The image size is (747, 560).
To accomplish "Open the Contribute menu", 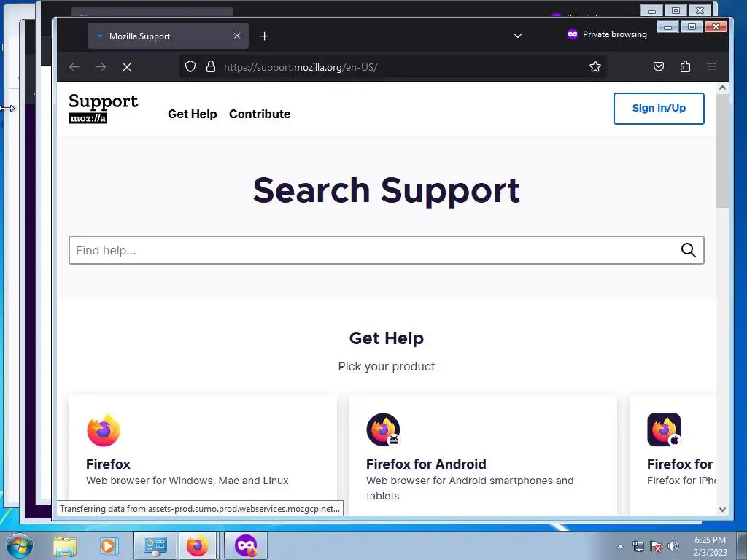I will (x=260, y=114).
